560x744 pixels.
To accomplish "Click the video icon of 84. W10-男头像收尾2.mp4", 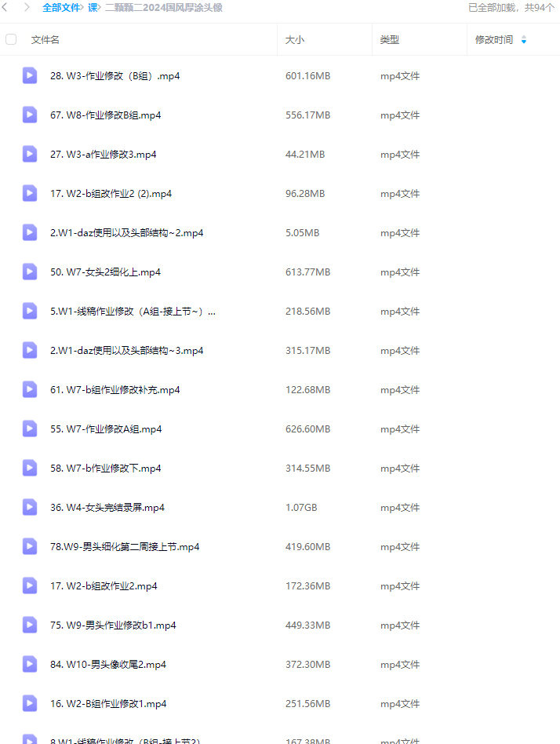I will tap(29, 664).
